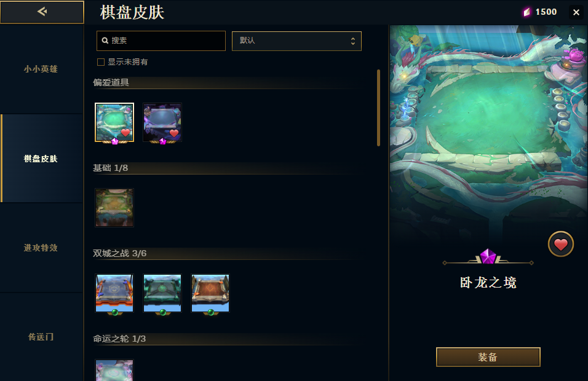Click the arena list vertical scrollbar
588x381 pixels.
378,108
